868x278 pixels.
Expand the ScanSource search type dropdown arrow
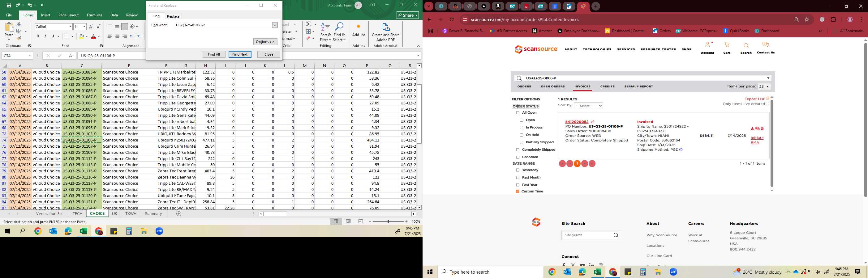coord(768,78)
